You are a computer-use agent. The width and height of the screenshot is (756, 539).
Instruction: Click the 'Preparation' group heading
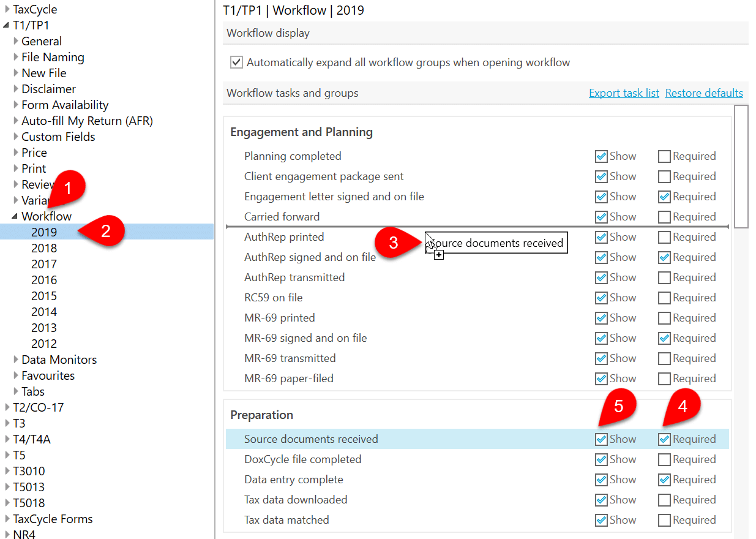pos(261,415)
